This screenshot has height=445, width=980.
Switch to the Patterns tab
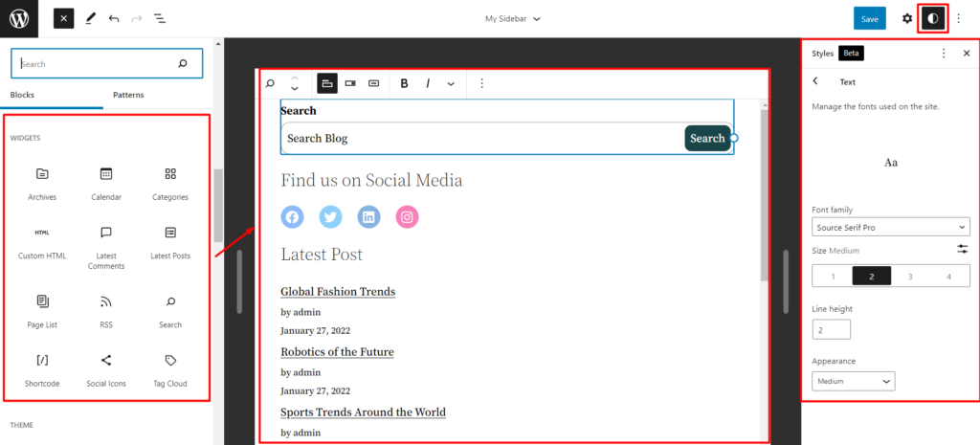pyautogui.click(x=129, y=95)
